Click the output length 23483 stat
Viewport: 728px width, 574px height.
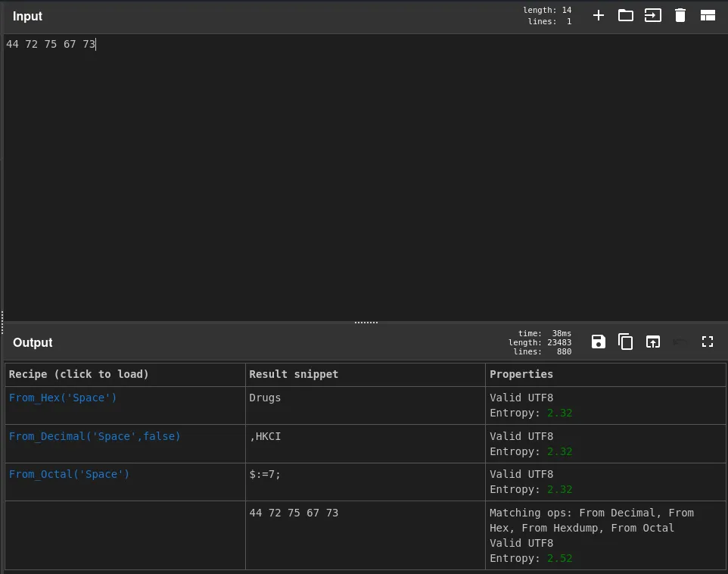coord(540,342)
